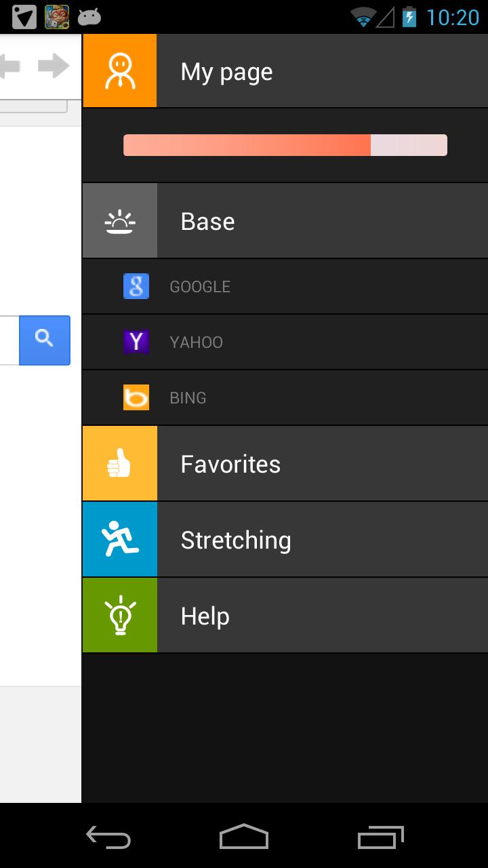This screenshot has height=868, width=488.
Task: Open the Help menu entry
Action: tap(285, 616)
